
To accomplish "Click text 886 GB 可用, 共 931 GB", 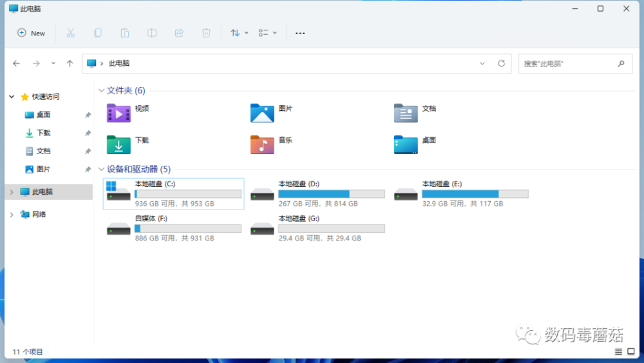I will (175, 238).
